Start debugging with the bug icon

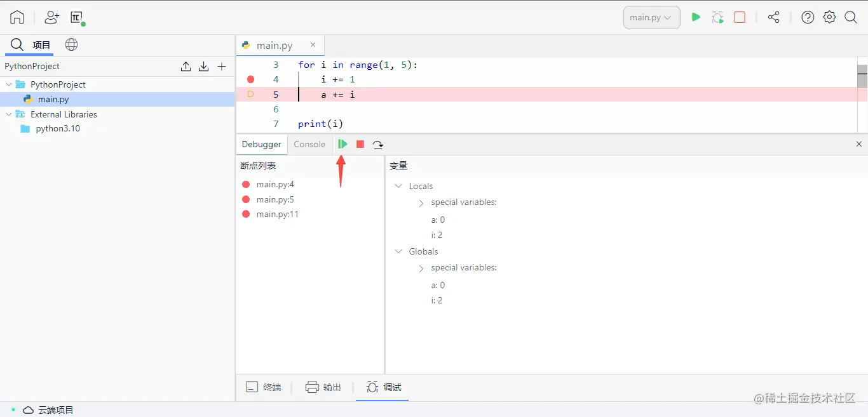pyautogui.click(x=717, y=18)
